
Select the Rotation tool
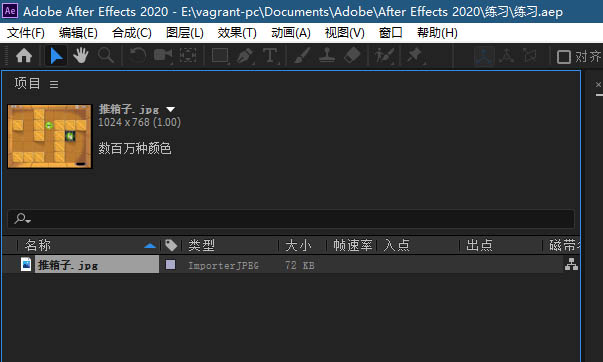click(x=137, y=56)
